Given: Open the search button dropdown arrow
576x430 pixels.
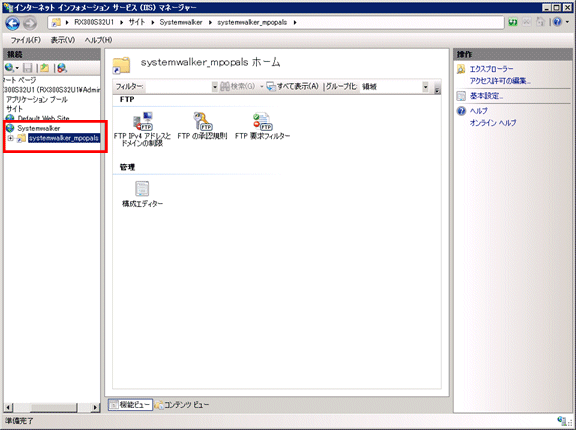Looking at the screenshot, I should 262,87.
